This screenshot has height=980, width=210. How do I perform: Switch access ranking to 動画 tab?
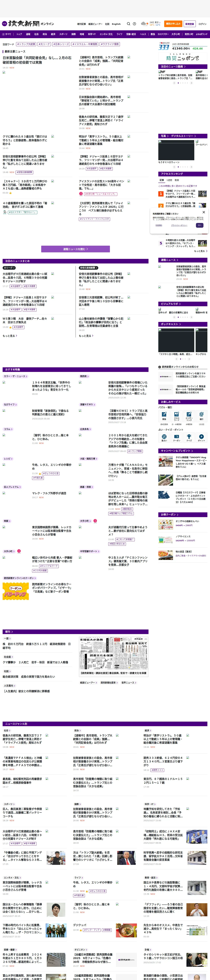coord(177,180)
